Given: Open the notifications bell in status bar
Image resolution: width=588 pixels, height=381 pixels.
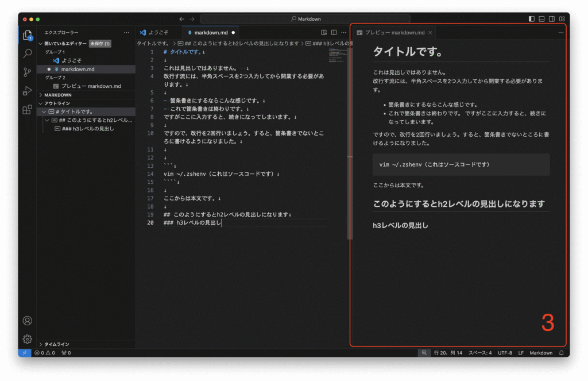Looking at the screenshot, I should point(562,353).
